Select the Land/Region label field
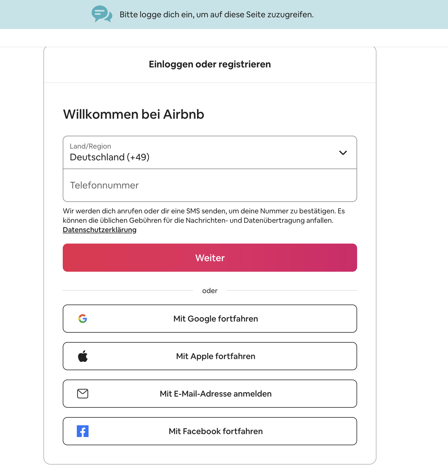Screen dimensions: 448x476 coord(90,146)
